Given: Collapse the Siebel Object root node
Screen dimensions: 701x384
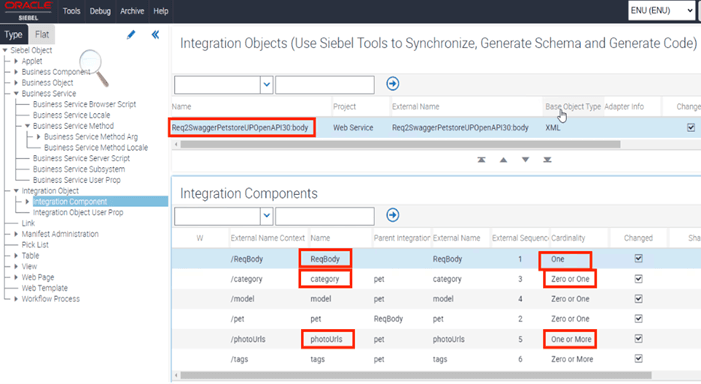Looking at the screenshot, I should tap(5, 50).
